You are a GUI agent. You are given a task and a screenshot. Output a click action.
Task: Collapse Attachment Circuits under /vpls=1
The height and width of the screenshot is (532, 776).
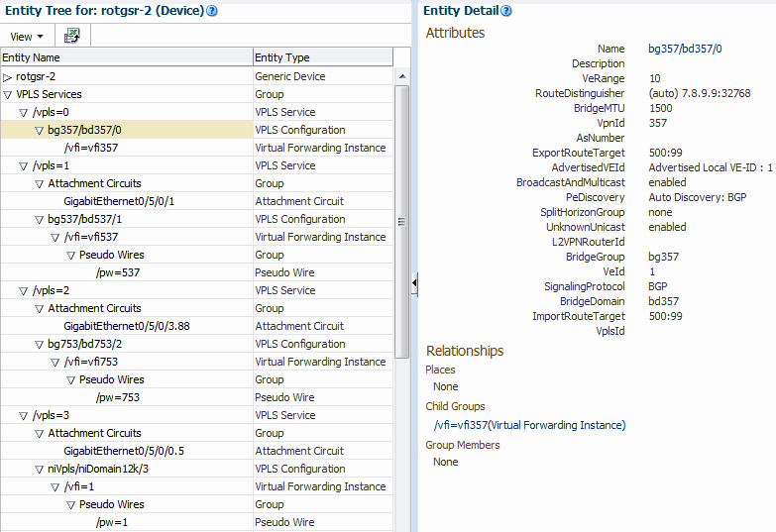click(39, 183)
